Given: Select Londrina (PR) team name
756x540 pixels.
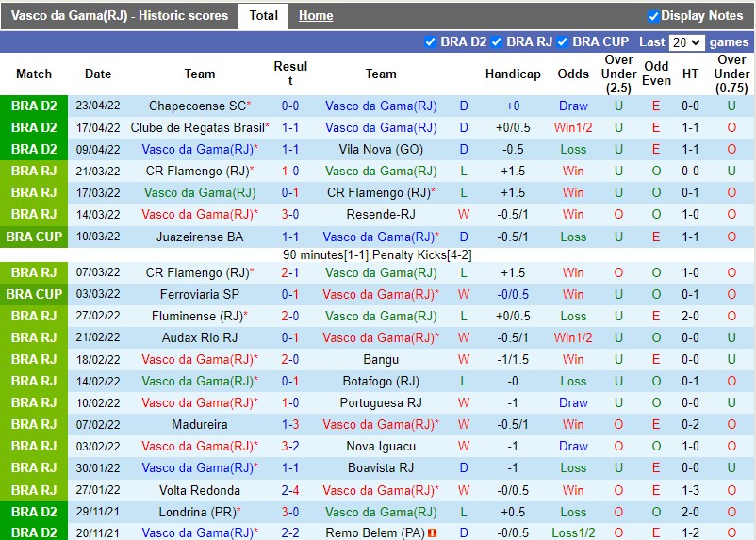Looking at the screenshot, I should click(197, 512).
